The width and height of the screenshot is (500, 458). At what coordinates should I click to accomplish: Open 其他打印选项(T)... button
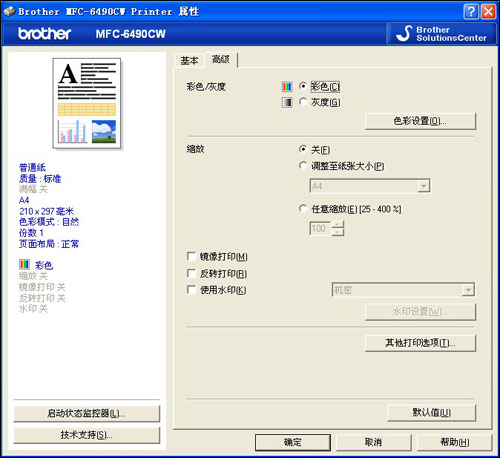pyautogui.click(x=420, y=343)
